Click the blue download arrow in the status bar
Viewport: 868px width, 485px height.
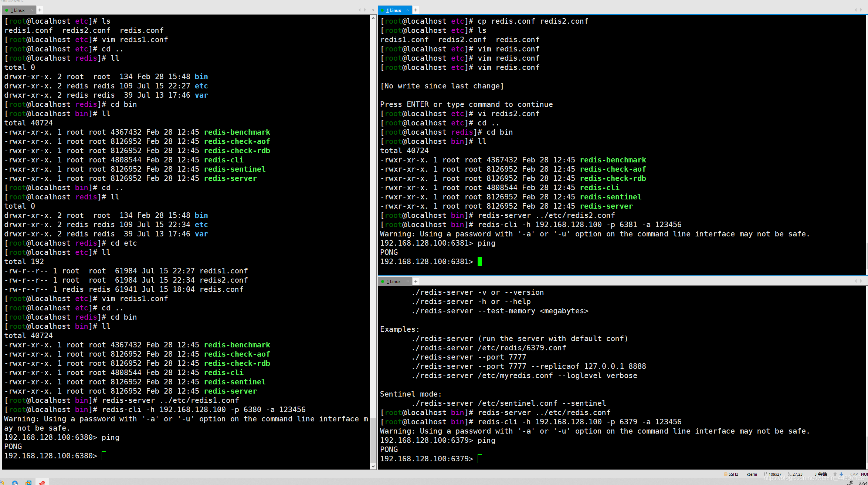pyautogui.click(x=841, y=474)
